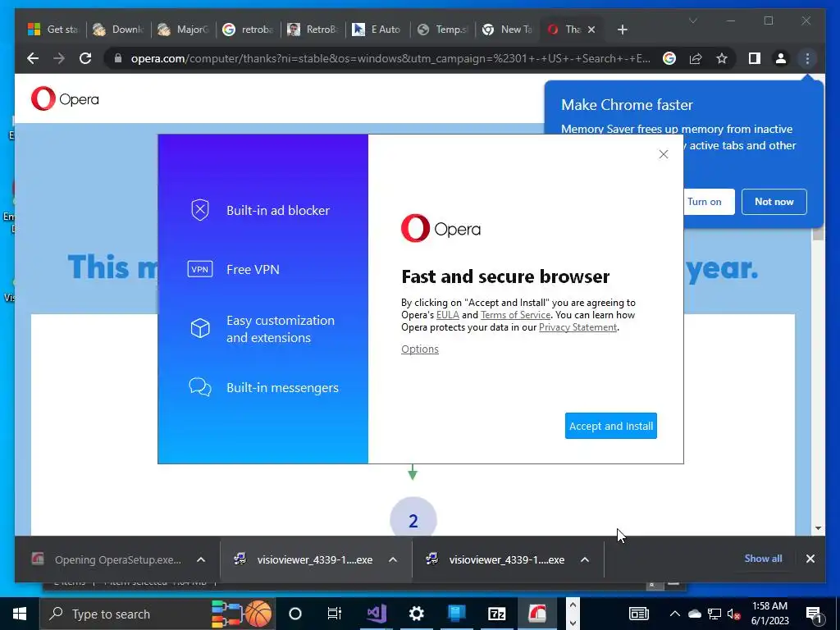
Task: Open the blue book app in taskbar
Action: tap(456, 614)
